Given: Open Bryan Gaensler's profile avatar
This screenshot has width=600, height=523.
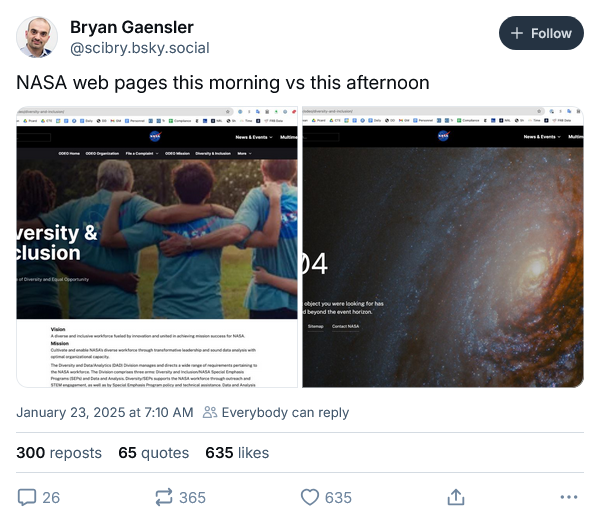Looking at the screenshot, I should (x=37, y=37).
